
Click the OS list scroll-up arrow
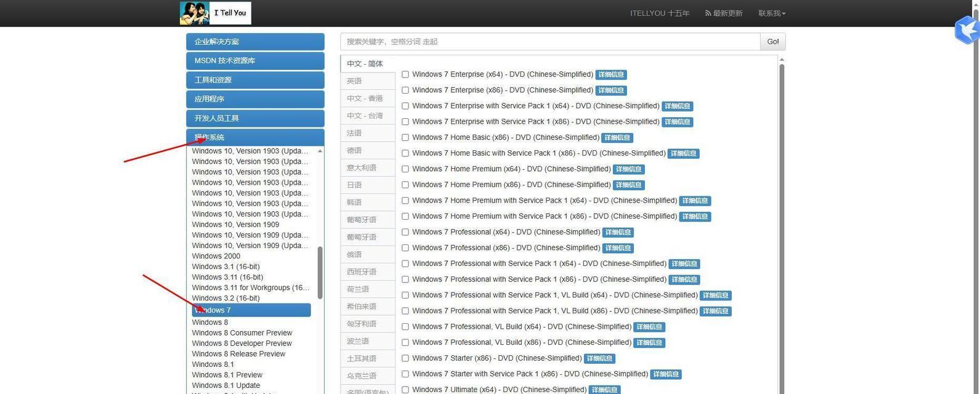pyautogui.click(x=320, y=151)
